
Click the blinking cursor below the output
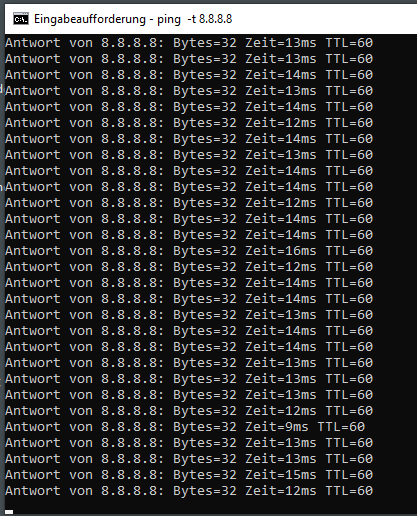click(x=9, y=512)
